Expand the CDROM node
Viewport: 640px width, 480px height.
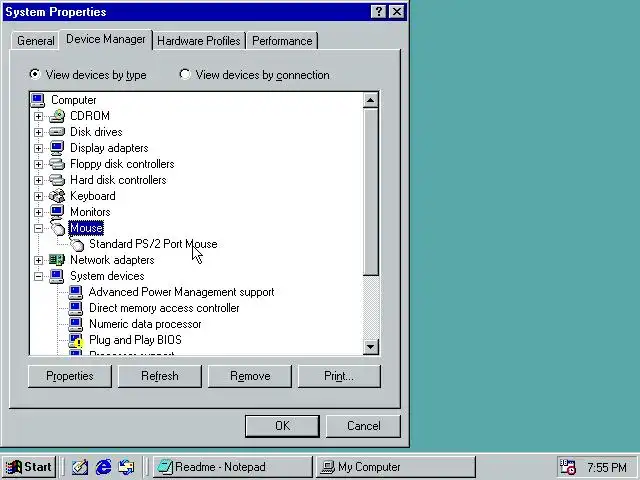click(38, 116)
